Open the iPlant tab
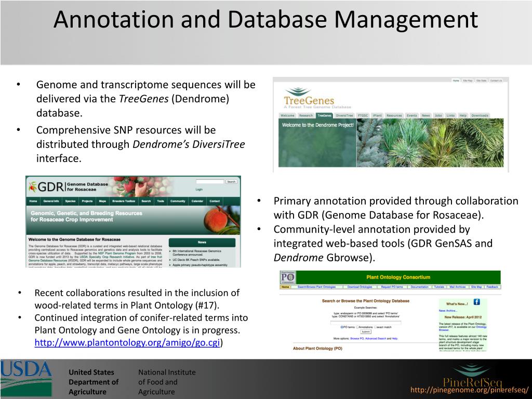Image resolution: width=532 pixels, height=399 pixels. click(377, 116)
